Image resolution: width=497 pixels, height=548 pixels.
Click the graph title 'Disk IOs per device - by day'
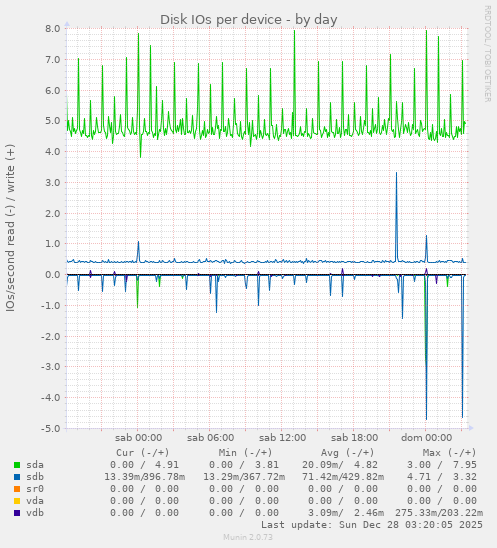[x=248, y=20]
